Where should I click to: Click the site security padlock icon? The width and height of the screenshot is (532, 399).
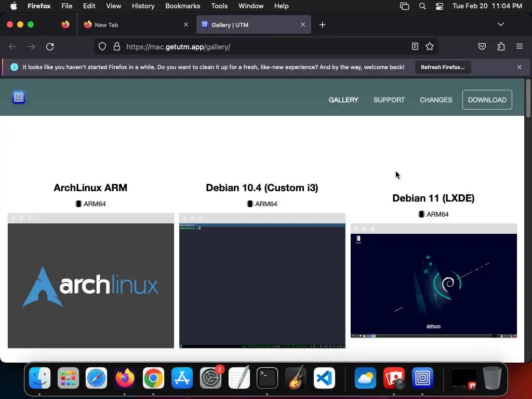[x=117, y=46]
